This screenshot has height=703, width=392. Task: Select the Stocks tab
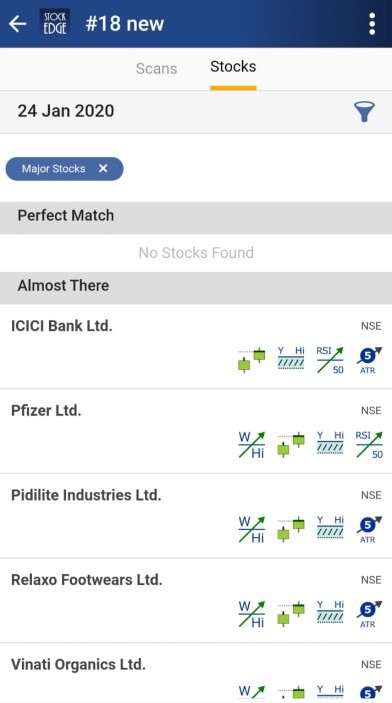point(233,67)
